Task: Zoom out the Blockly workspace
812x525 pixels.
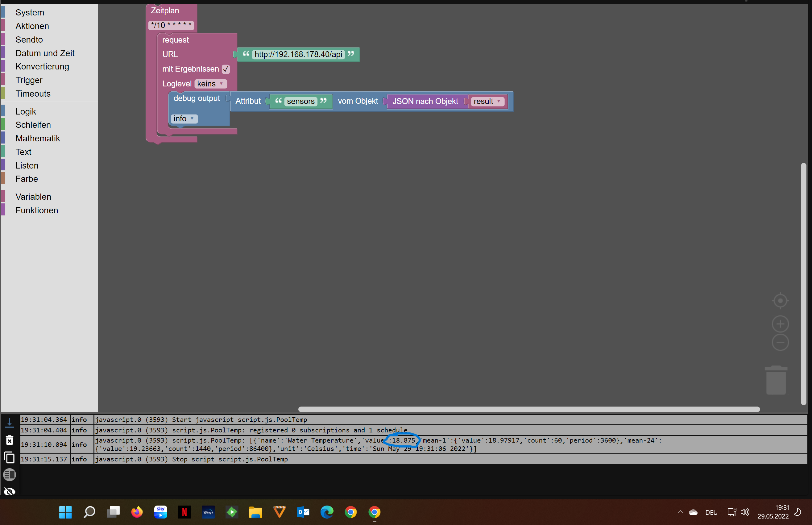Action: (x=780, y=342)
